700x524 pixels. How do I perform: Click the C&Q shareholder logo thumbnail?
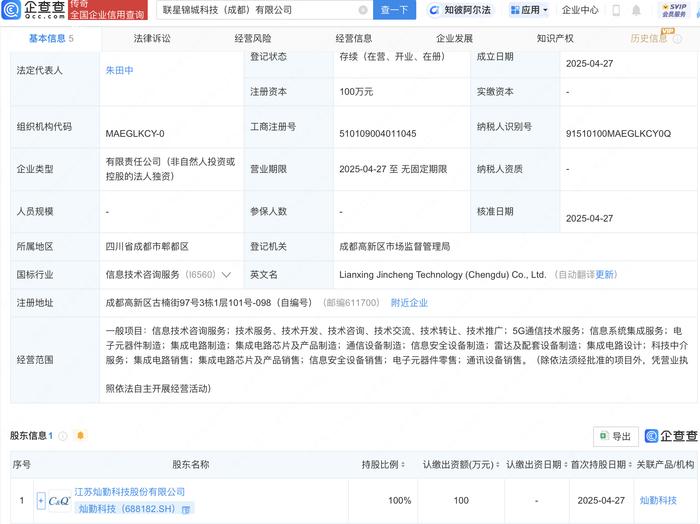tap(59, 501)
